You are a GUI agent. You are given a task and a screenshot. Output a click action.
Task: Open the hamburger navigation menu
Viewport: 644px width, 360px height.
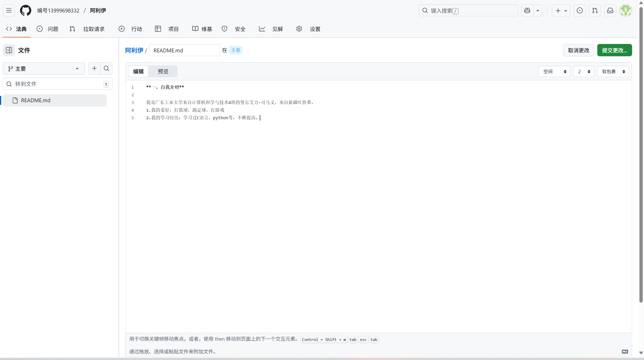(9, 10)
